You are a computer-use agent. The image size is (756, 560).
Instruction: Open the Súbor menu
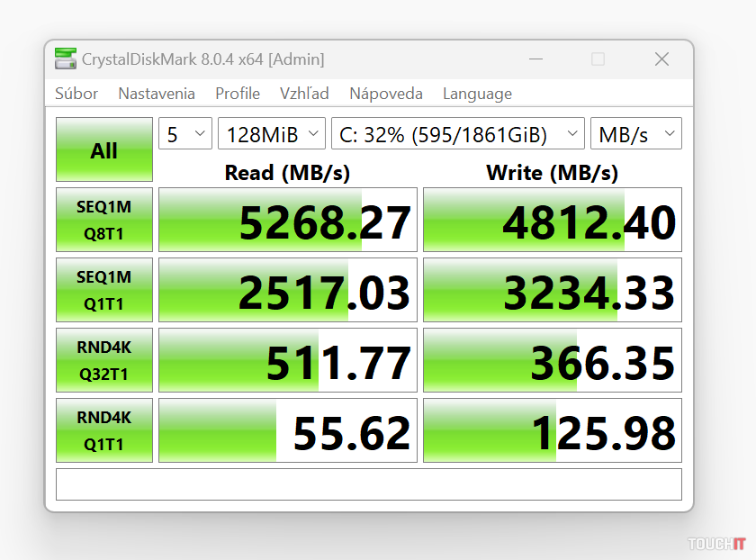[x=76, y=94]
